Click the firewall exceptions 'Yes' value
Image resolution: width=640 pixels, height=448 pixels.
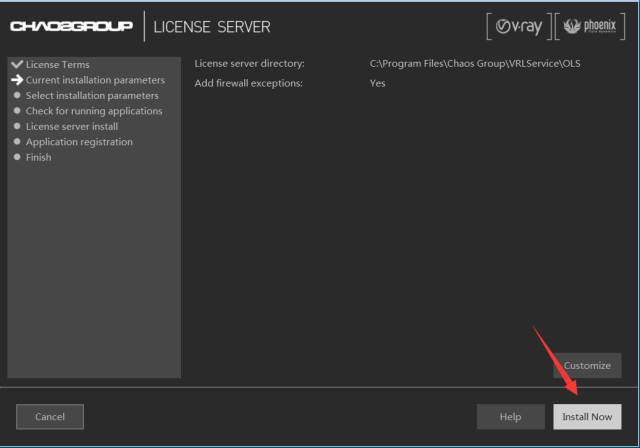point(378,83)
